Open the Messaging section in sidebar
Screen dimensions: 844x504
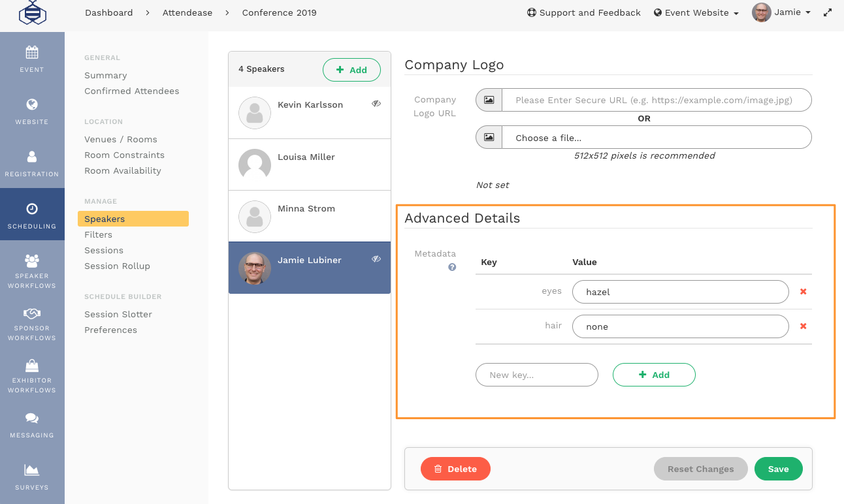point(32,424)
